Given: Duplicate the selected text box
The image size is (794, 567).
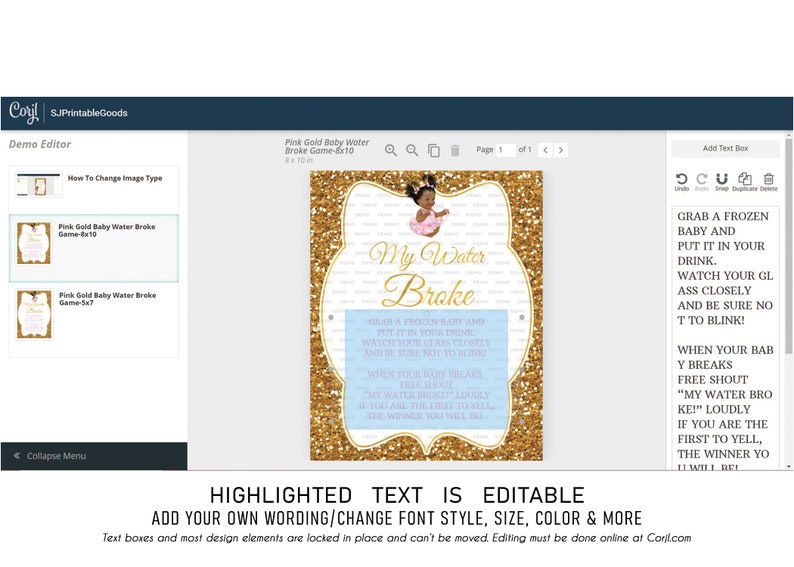Looking at the screenshot, I should tap(744, 182).
